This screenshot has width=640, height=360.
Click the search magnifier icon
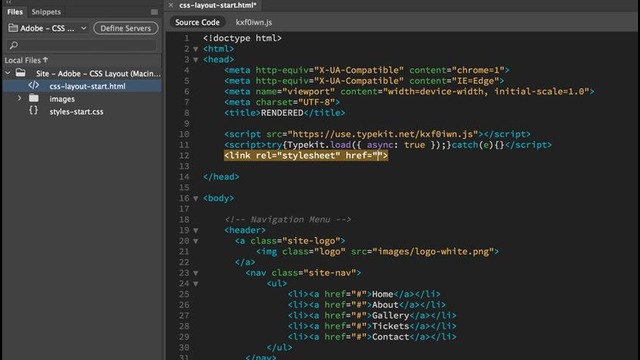click(13, 45)
